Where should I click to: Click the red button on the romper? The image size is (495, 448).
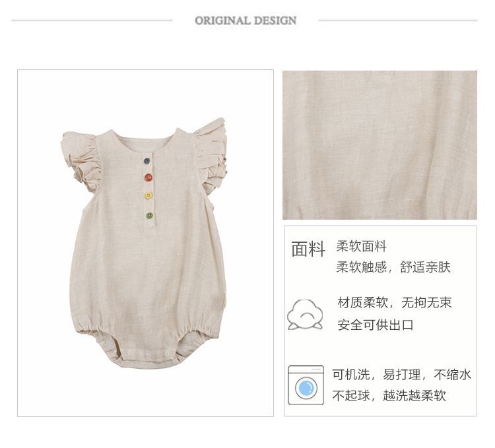[x=148, y=177]
